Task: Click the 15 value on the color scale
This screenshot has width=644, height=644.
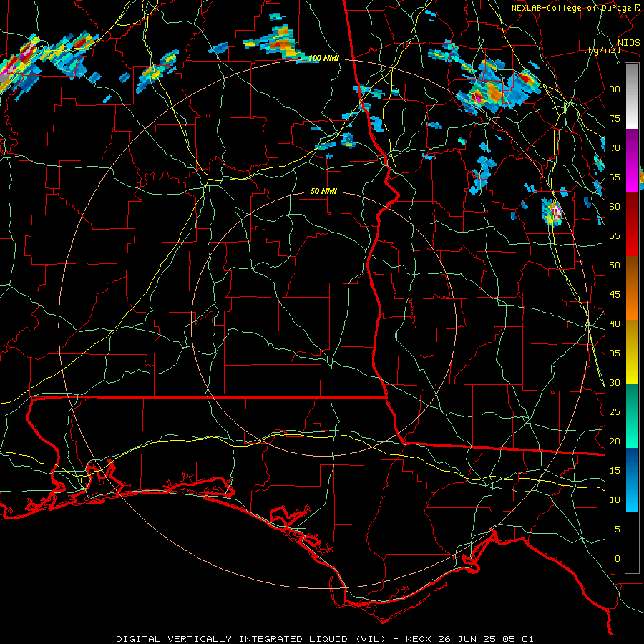Action: click(x=615, y=471)
